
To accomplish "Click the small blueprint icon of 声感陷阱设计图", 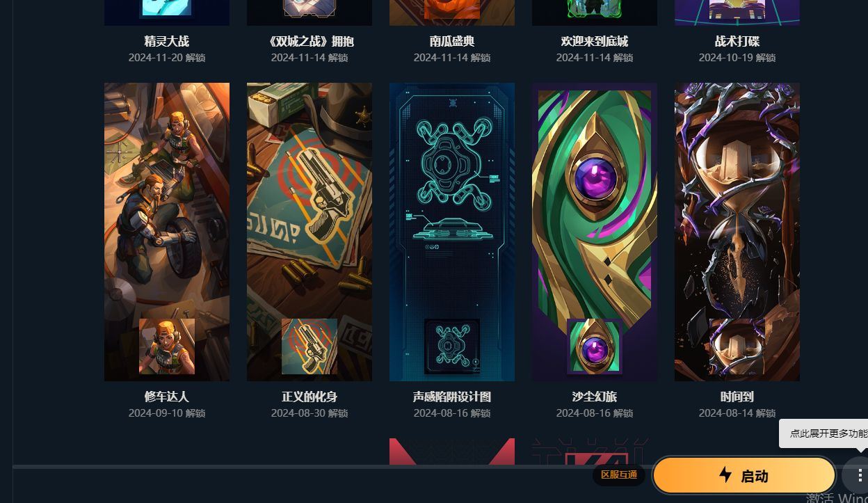I will click(452, 346).
